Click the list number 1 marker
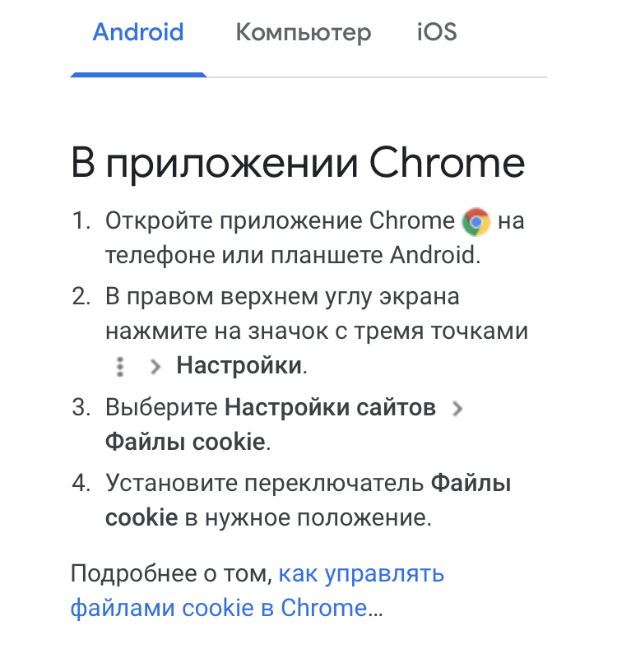Viewport: 617px width, 672px height. point(81,221)
